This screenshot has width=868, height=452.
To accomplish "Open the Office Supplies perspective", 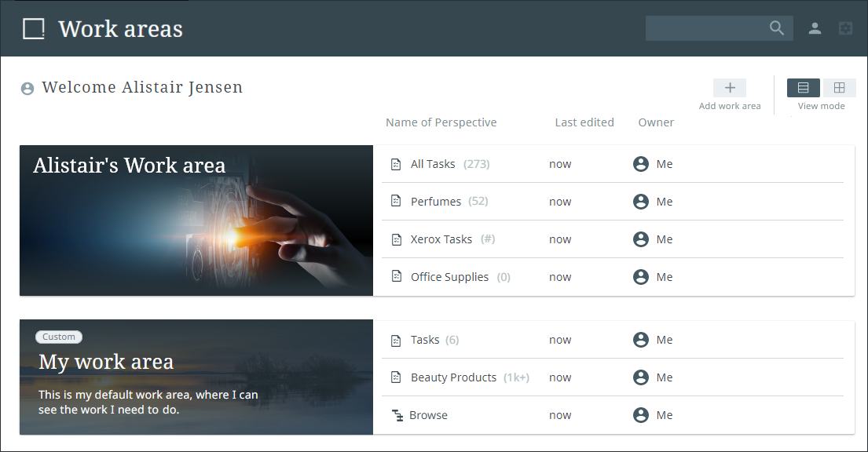I will [x=449, y=277].
